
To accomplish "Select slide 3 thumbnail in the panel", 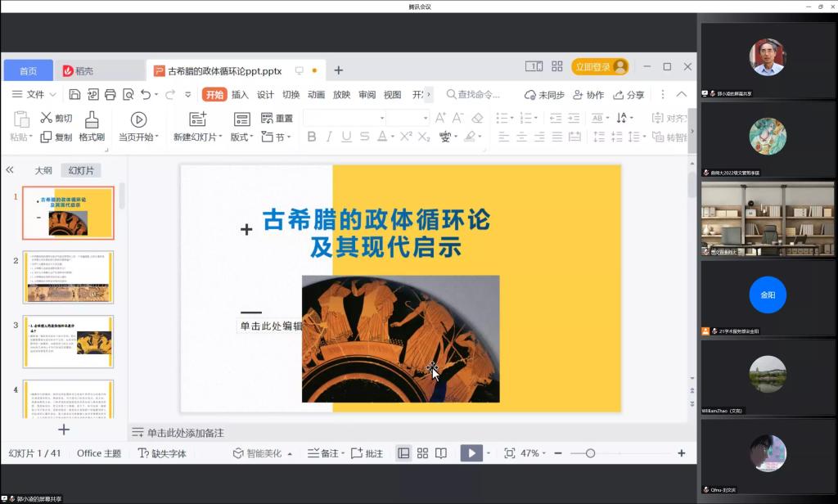I will (x=69, y=340).
